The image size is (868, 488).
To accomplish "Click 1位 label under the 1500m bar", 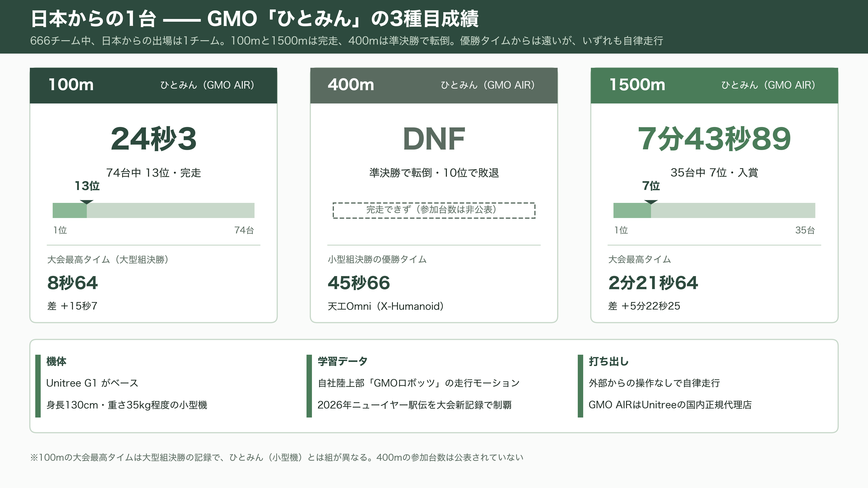I will [621, 230].
